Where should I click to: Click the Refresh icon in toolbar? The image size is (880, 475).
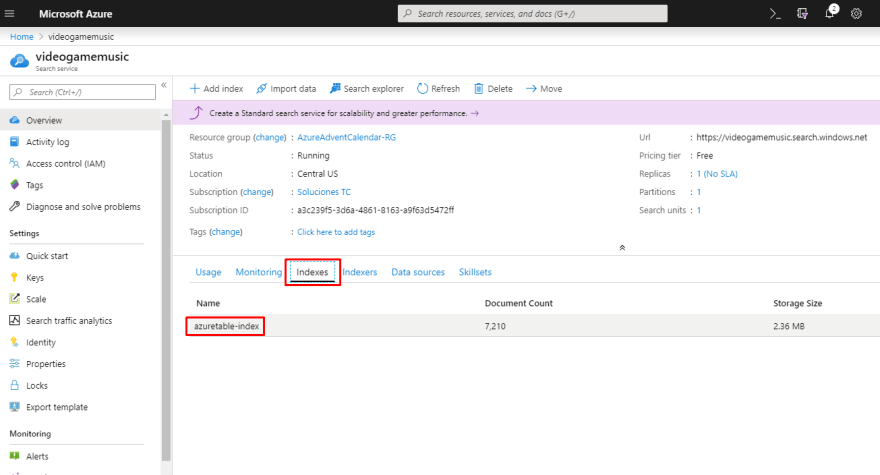(423, 89)
